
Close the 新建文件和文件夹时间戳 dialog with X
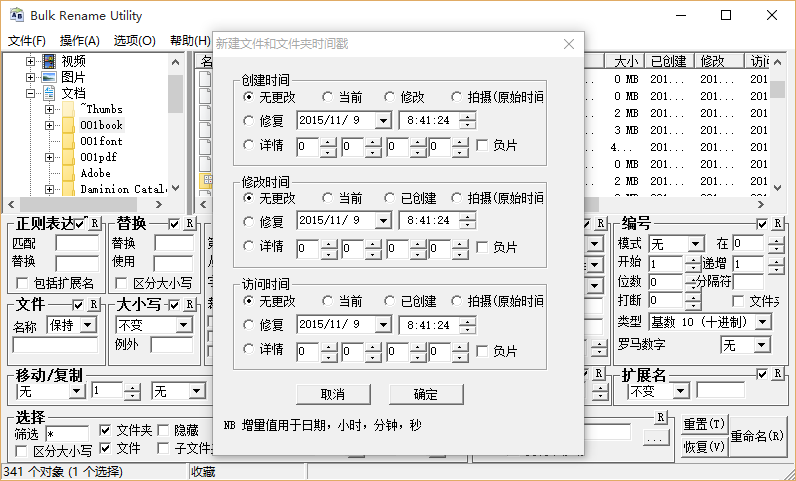[569, 44]
